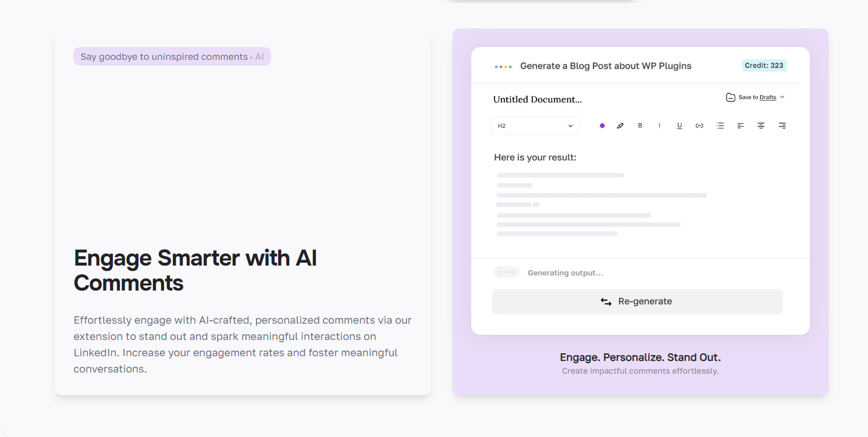The width and height of the screenshot is (868, 437).
Task: Select the highlighter tool
Action: [x=620, y=125]
